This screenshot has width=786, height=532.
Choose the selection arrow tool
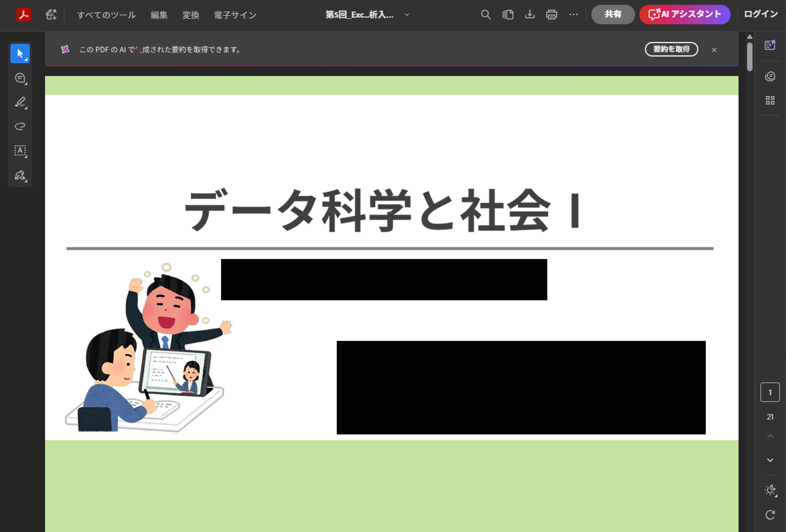click(20, 53)
